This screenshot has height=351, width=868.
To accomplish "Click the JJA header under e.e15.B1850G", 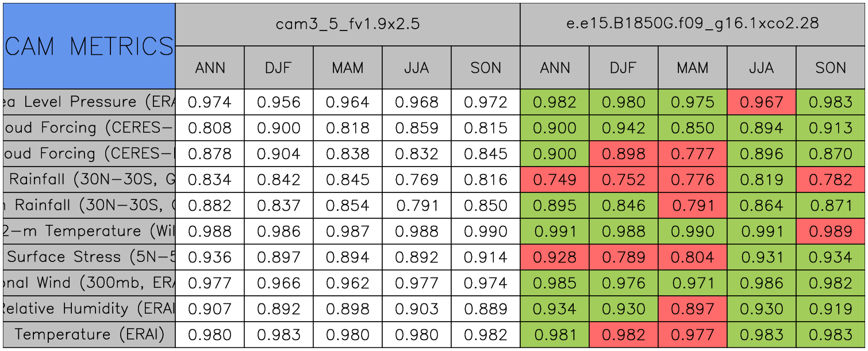I will (761, 68).
